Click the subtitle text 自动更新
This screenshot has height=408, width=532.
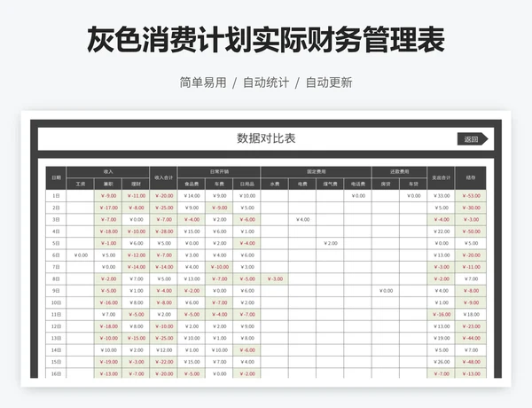pos(329,82)
